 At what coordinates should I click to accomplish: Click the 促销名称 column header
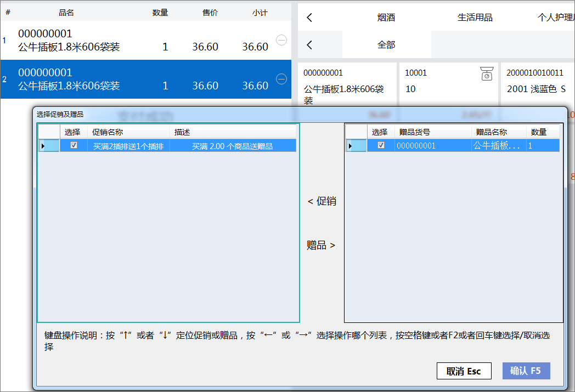129,132
